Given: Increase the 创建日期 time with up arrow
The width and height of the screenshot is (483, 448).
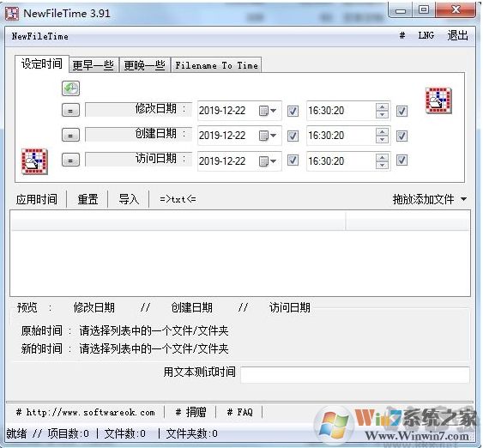Looking at the screenshot, I should (382, 132).
